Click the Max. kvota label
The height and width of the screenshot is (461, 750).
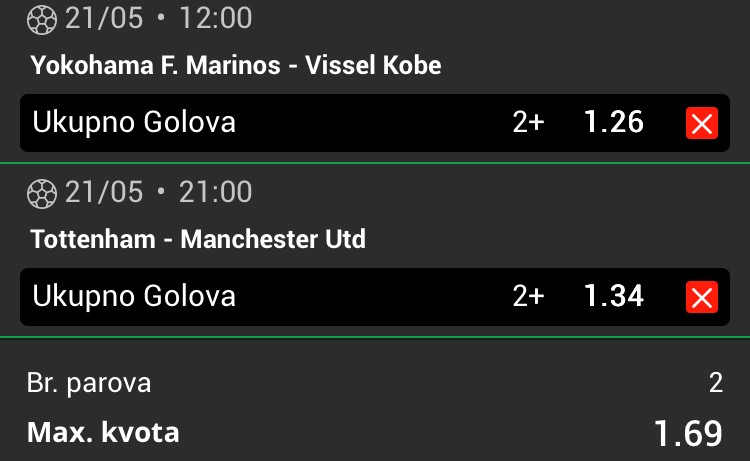pyautogui.click(x=103, y=432)
